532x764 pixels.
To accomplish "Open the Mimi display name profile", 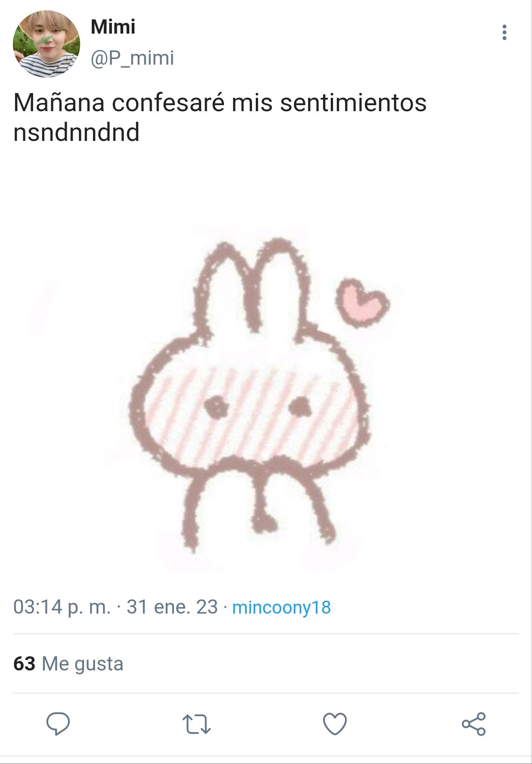I will 113,27.
